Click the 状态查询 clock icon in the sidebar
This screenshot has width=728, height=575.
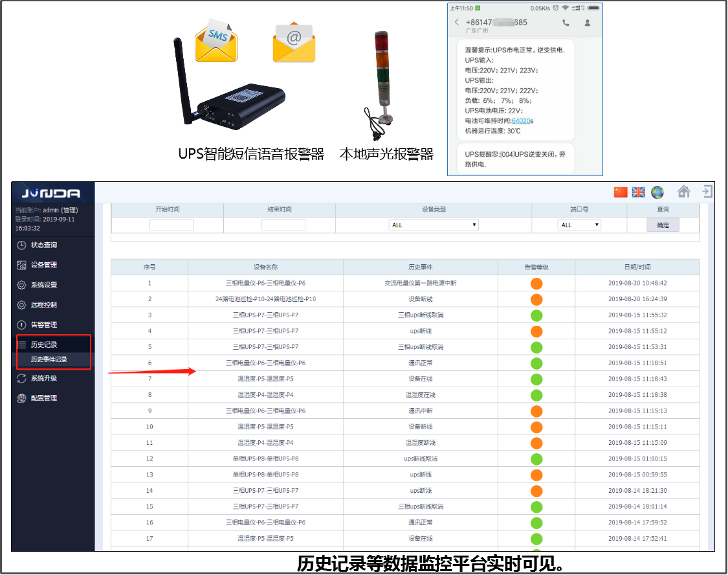coord(21,245)
